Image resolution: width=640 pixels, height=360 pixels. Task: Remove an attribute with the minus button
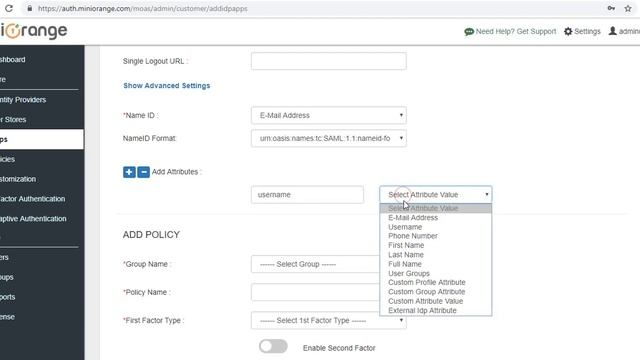coord(143,172)
